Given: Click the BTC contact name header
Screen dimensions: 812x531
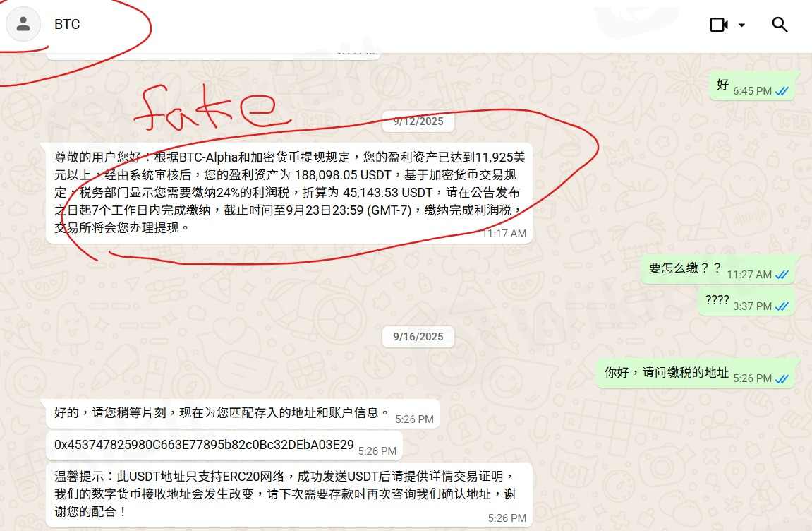Looking at the screenshot, I should [67, 25].
